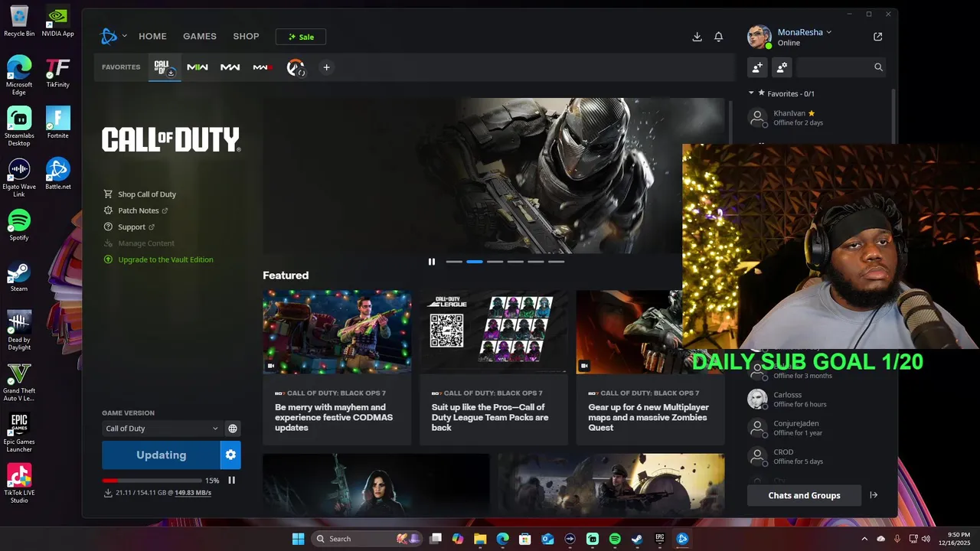Open the red MWIII favorites icon
The height and width of the screenshot is (551, 980).
tap(263, 67)
